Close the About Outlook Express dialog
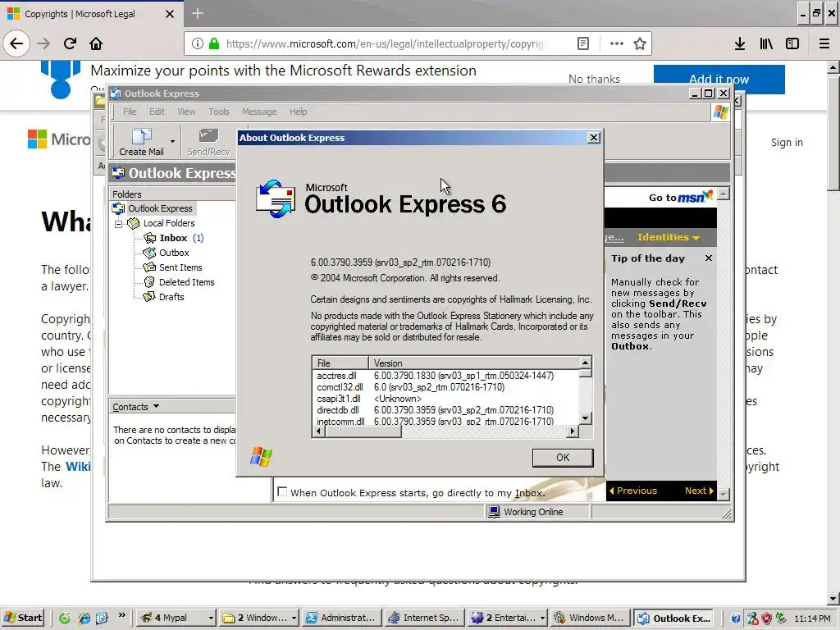The image size is (840, 630). tap(594, 138)
